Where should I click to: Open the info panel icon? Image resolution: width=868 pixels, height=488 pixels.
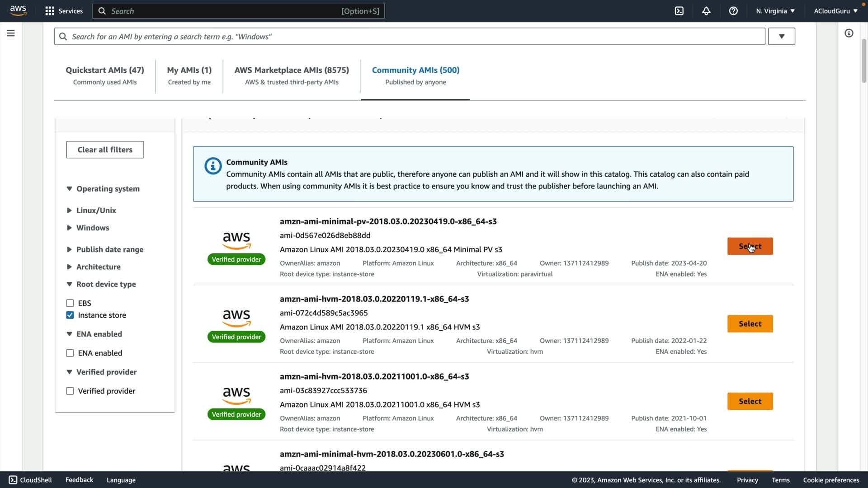click(x=849, y=33)
